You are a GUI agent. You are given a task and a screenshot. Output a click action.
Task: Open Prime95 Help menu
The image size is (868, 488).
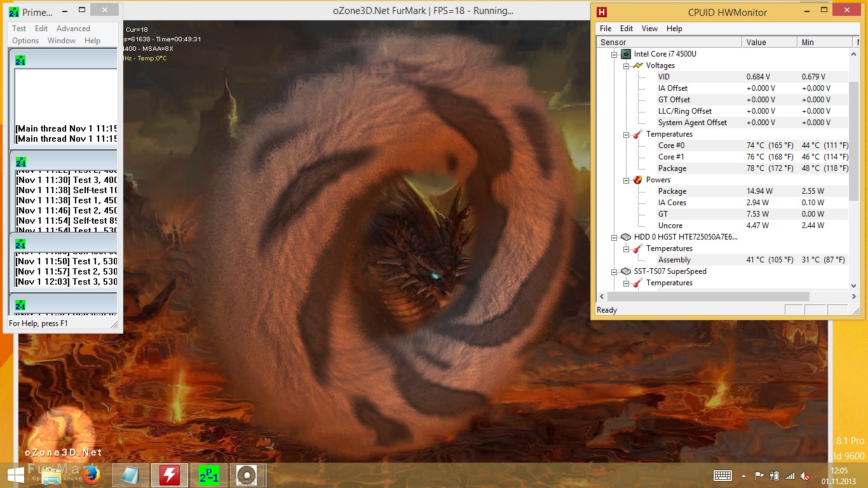92,41
